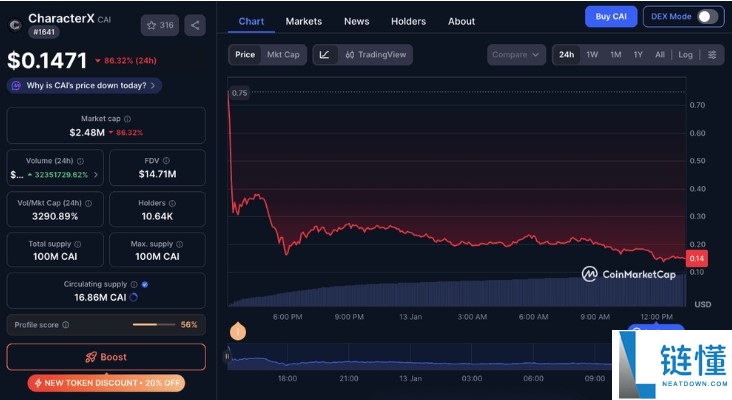
Task: Click the 86.32% (24h) price change
Action: pyautogui.click(x=126, y=61)
